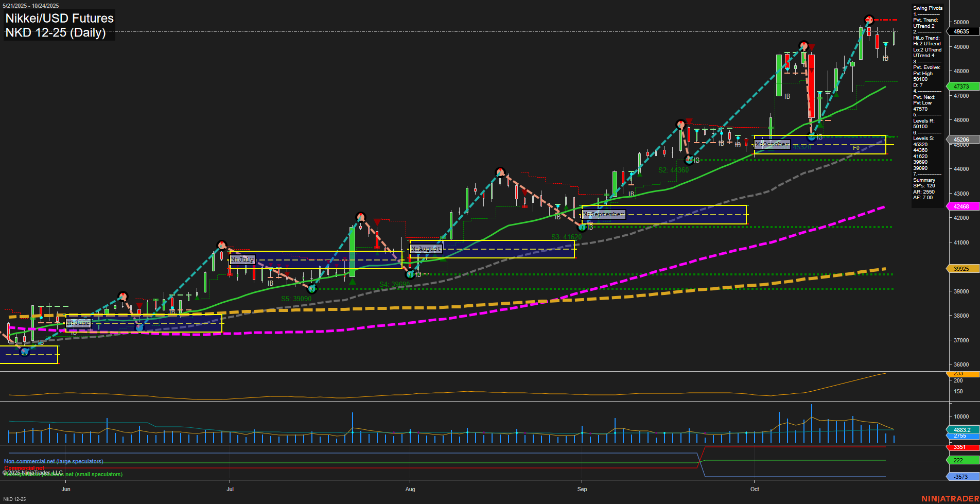The width and height of the screenshot is (980, 504).
Task: Click the blue globe entry marker inside the M:October zone
Action: click(811, 137)
